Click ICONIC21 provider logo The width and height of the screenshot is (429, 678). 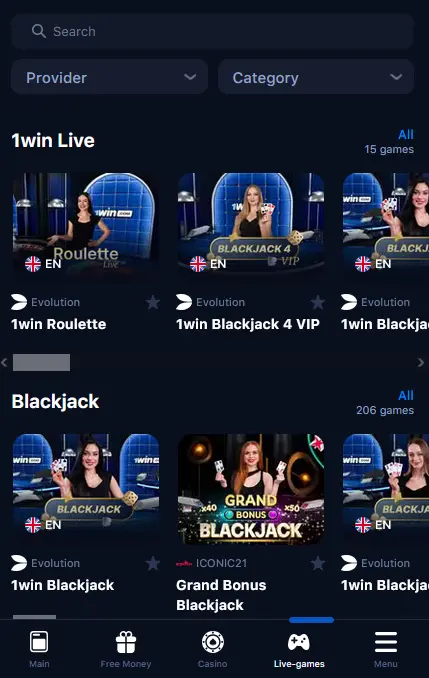click(184, 563)
